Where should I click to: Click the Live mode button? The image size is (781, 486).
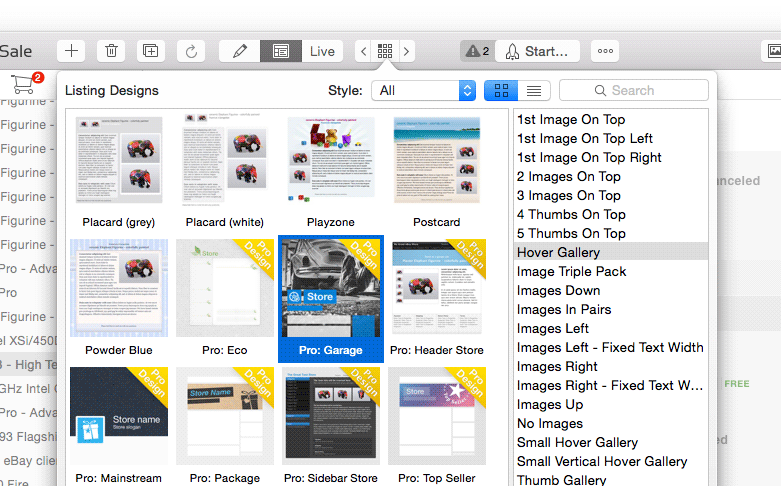tap(322, 51)
